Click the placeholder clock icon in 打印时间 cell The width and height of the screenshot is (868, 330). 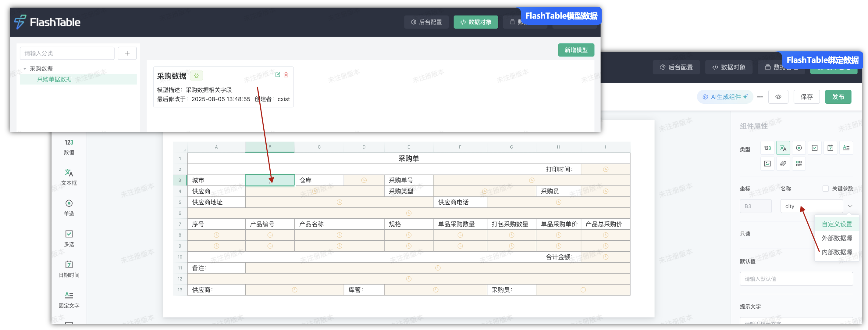[x=606, y=170]
